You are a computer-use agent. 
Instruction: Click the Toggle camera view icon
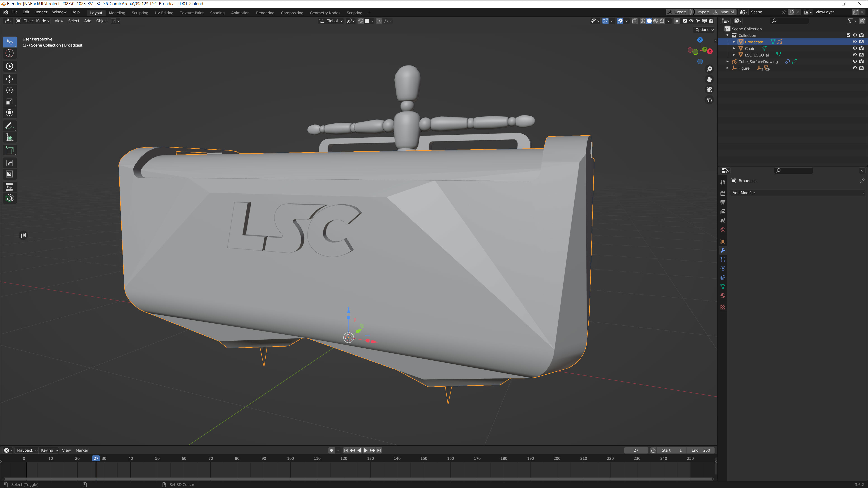[x=709, y=90]
